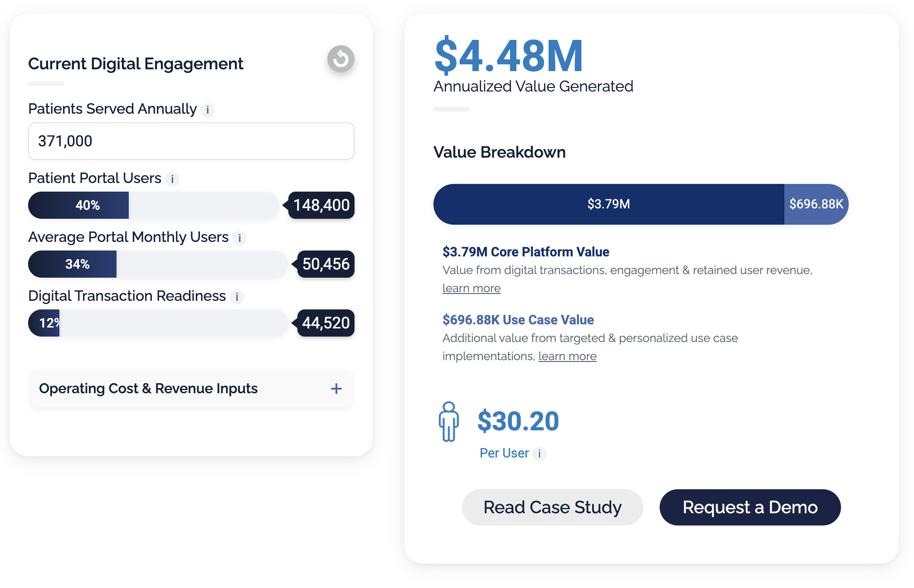Open the Core Platform Value learn more link
The height and width of the screenshot is (588, 914).
[x=472, y=288]
